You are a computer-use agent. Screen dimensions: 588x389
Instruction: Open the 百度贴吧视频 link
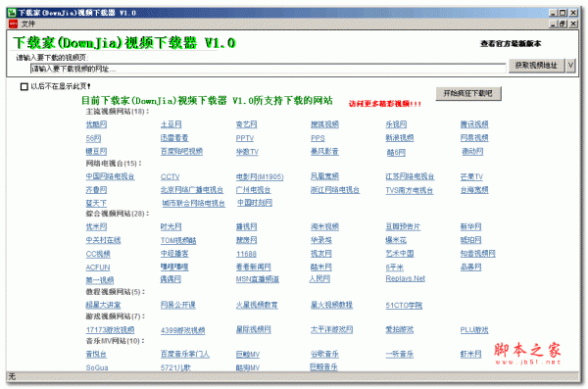pyautogui.click(x=181, y=152)
